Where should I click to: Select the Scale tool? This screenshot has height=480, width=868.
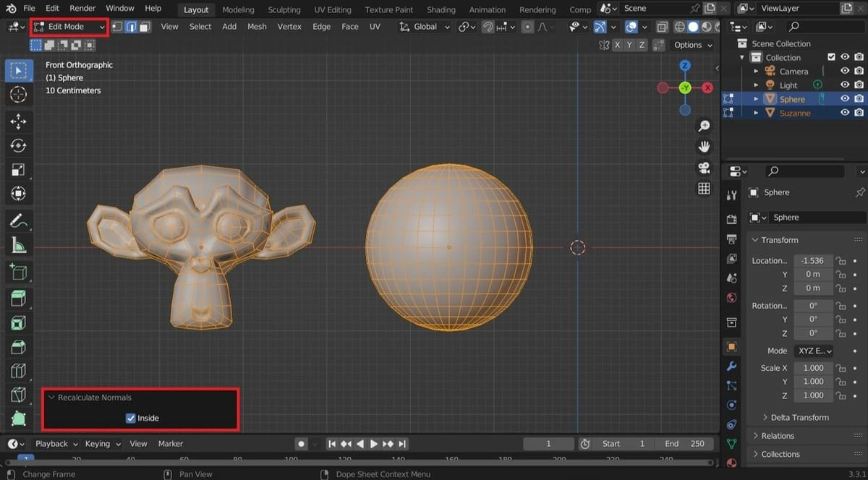18,170
